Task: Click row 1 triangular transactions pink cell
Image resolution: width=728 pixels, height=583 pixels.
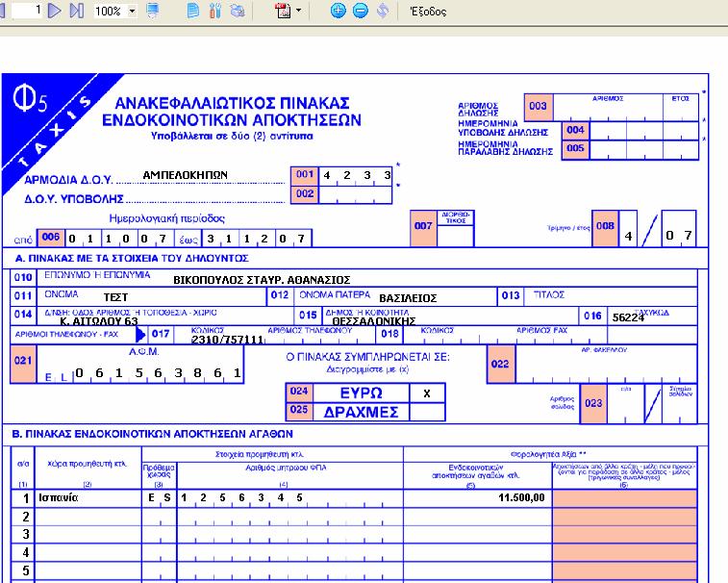Action: click(624, 498)
